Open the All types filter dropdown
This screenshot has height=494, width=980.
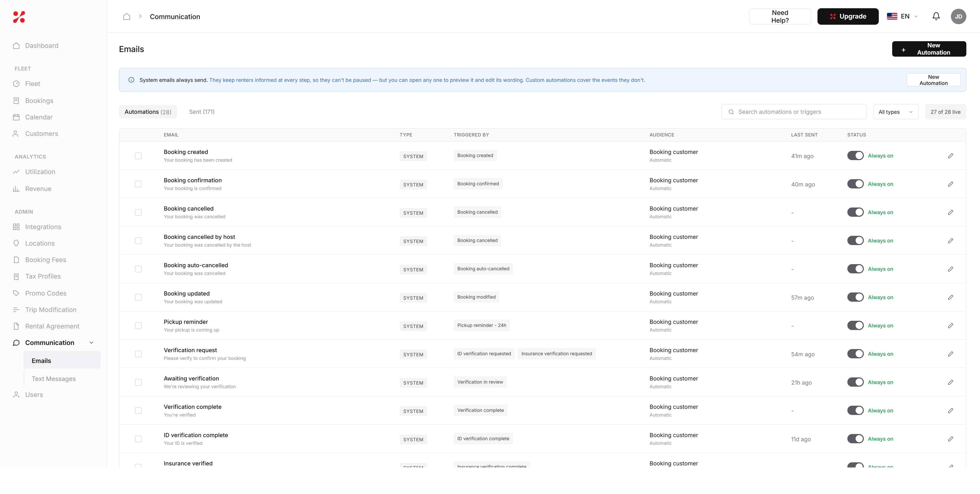(x=896, y=112)
